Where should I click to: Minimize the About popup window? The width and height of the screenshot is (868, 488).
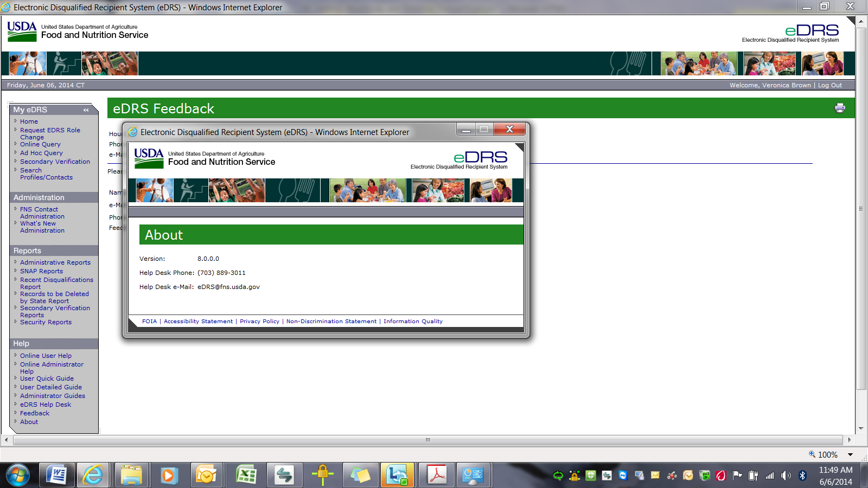click(466, 129)
